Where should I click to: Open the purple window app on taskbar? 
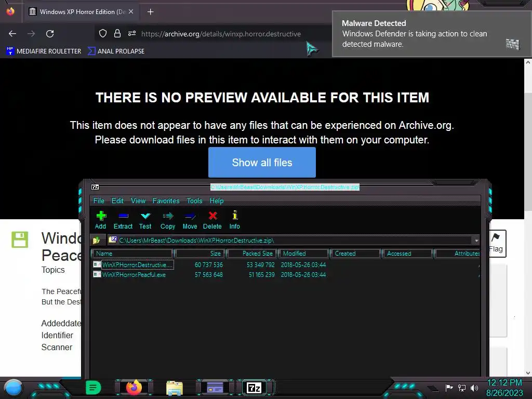(215, 388)
